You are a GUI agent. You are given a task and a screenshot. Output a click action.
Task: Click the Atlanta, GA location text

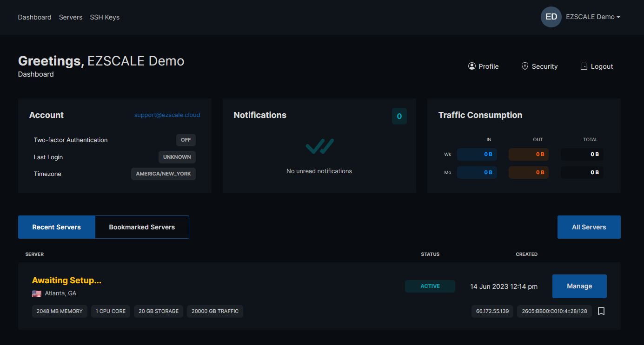[x=60, y=293]
